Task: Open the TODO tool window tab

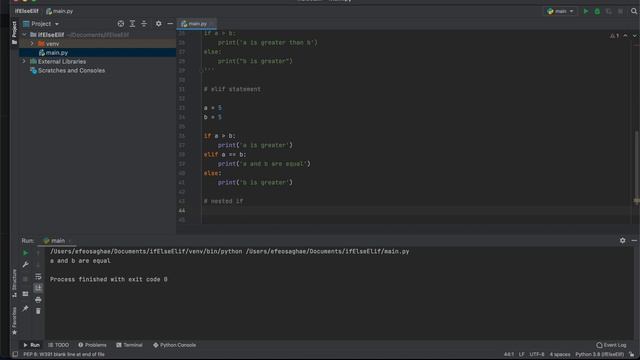Action: click(58, 345)
